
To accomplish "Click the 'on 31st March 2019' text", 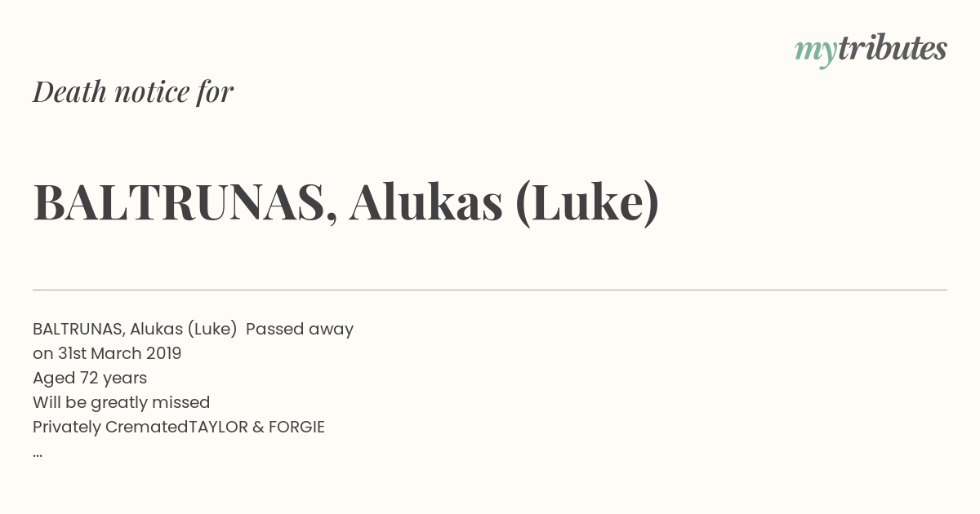I will [107, 354].
